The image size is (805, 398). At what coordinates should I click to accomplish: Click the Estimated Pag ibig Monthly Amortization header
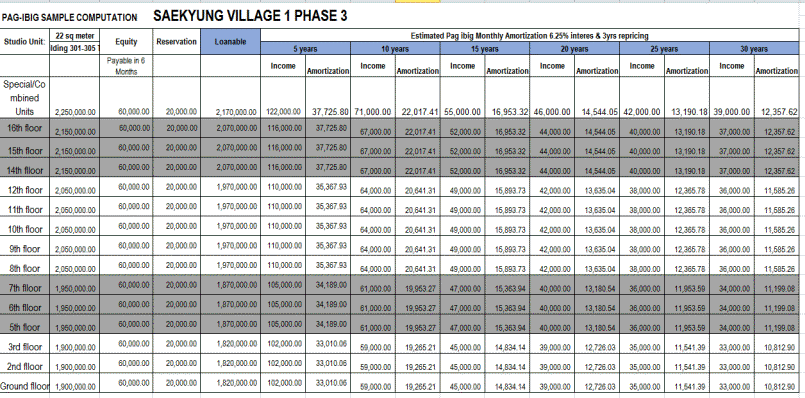click(529, 36)
